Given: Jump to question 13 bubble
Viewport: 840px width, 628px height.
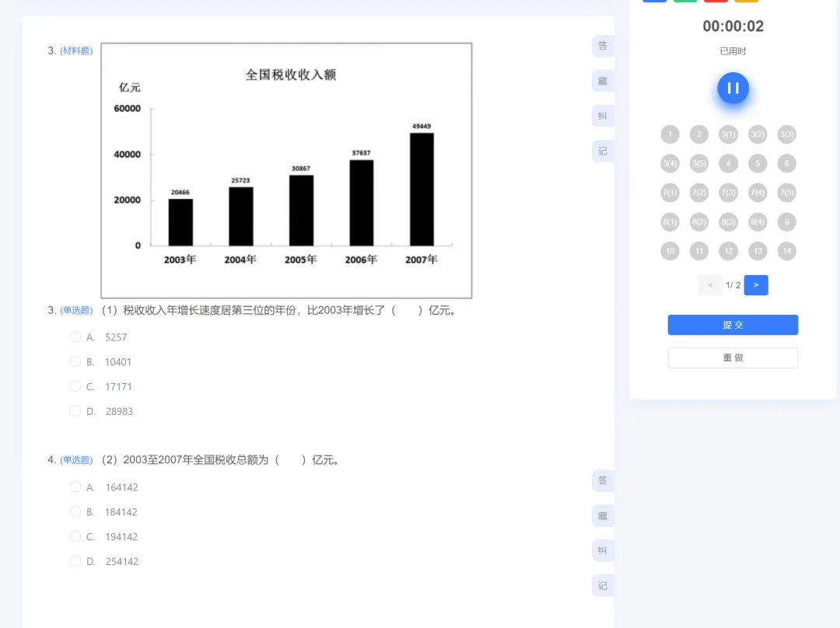Looking at the screenshot, I should tap(758, 251).
